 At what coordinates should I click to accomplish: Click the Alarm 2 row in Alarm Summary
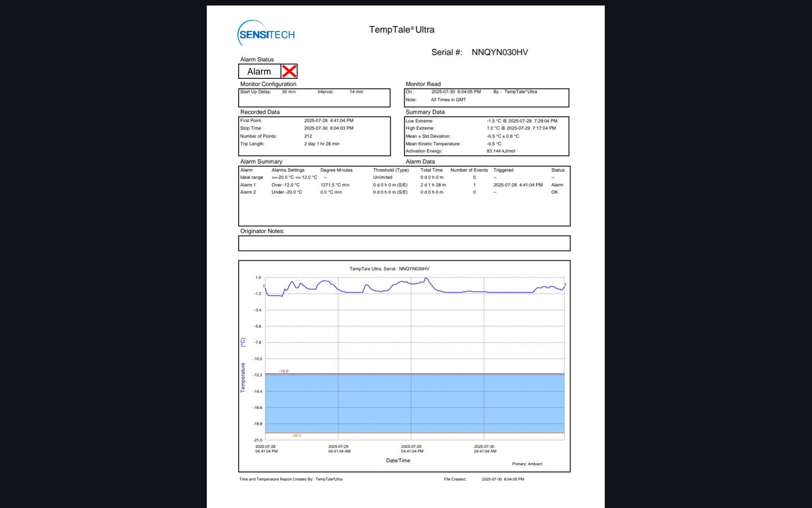[248, 192]
